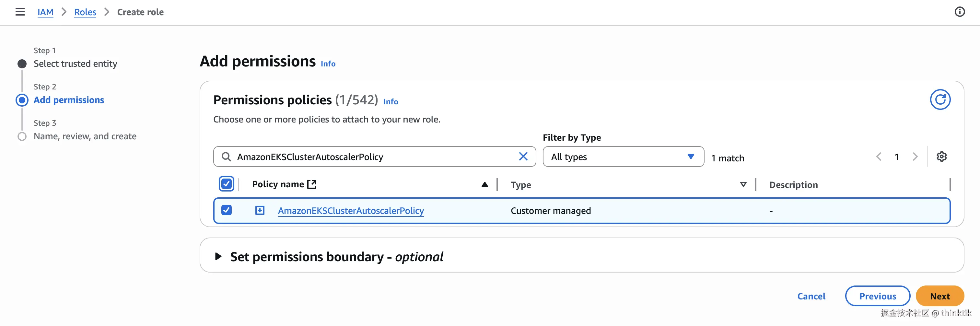
Task: Open the AmazonEKSClusterAutoscalerPolicy policy link
Action: [350, 210]
